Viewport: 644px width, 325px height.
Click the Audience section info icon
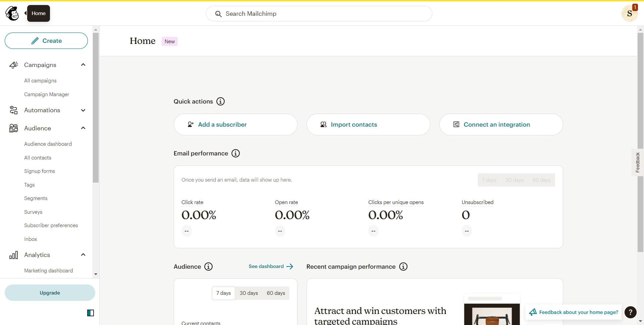point(208,267)
